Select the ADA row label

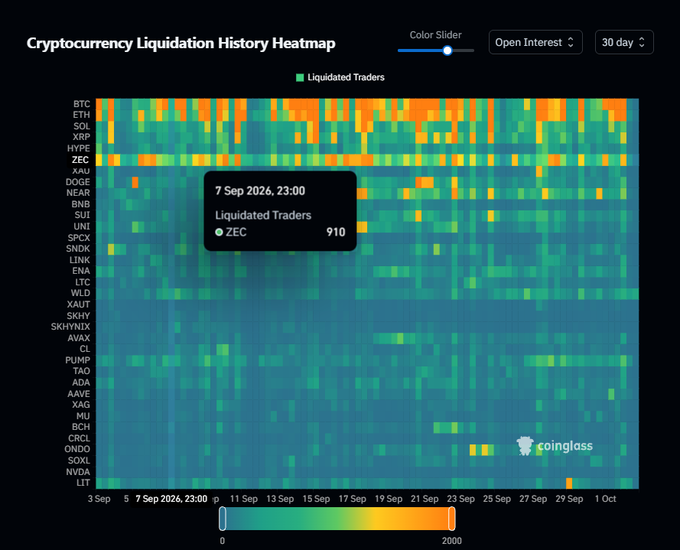(x=81, y=382)
